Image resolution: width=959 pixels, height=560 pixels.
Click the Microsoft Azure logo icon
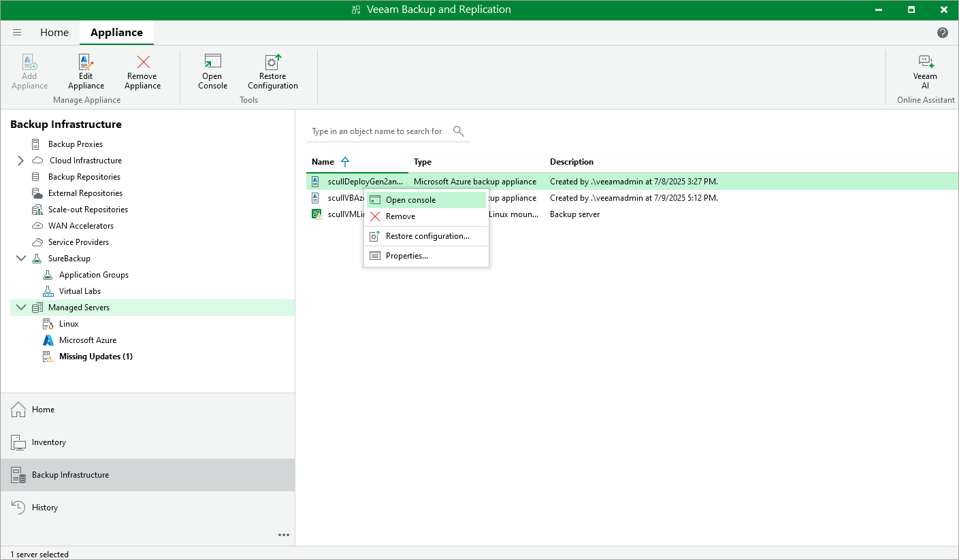pos(48,340)
